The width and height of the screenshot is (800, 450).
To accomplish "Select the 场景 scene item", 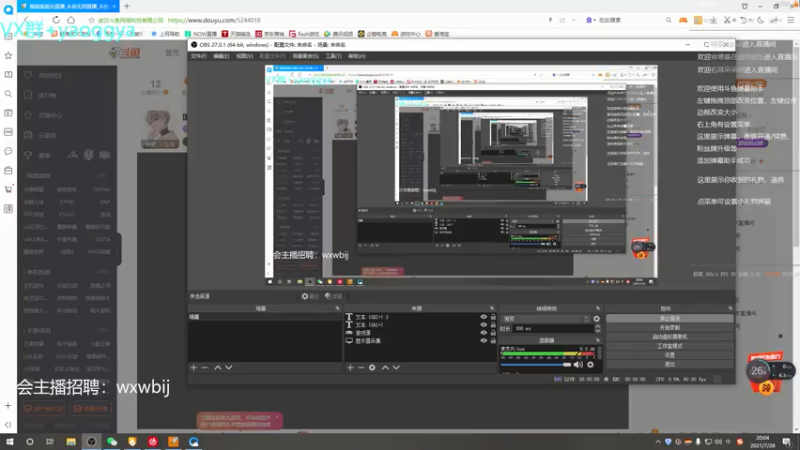I will click(x=265, y=317).
